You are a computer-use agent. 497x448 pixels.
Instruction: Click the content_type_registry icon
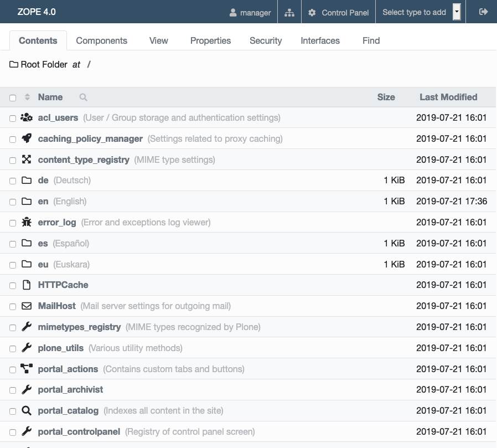[x=27, y=159]
